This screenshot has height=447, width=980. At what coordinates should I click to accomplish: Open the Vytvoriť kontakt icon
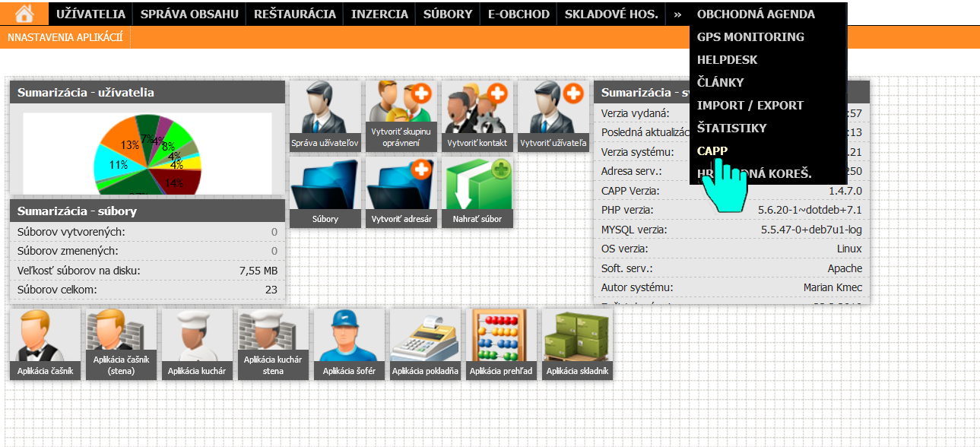[477, 116]
